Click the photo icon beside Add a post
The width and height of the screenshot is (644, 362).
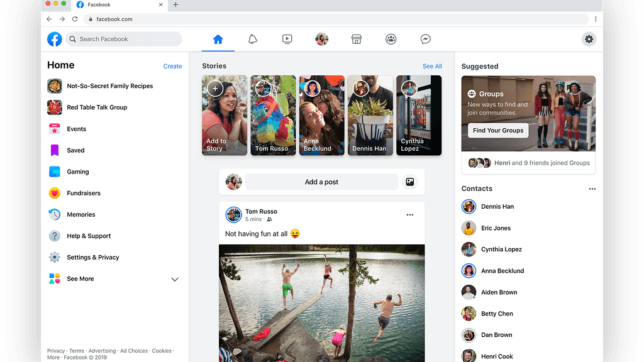[409, 182]
